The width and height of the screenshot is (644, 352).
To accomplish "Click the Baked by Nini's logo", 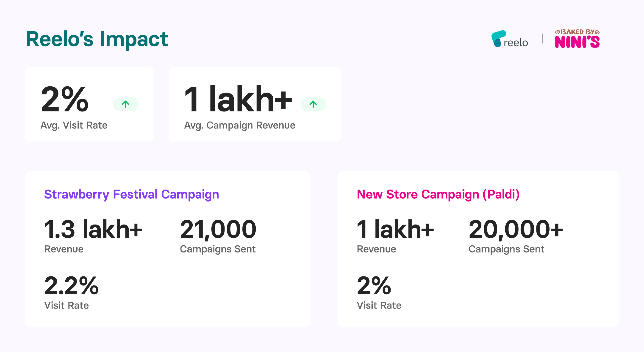I will pyautogui.click(x=577, y=39).
